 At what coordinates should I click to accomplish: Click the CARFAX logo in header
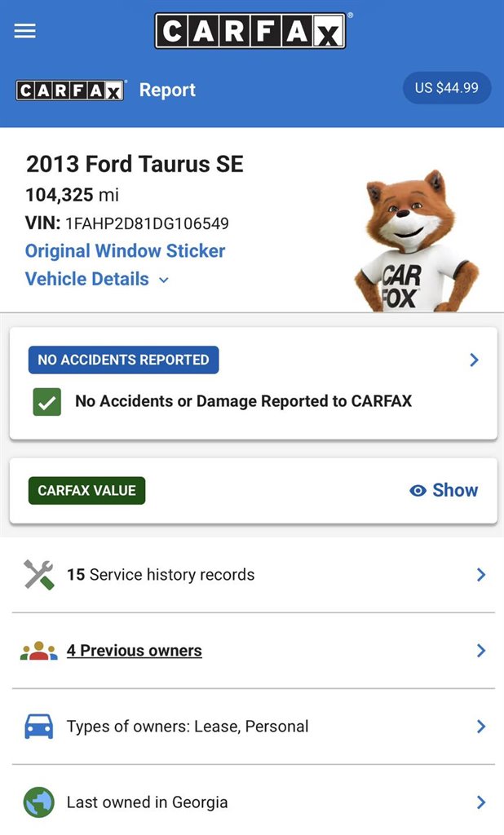(x=250, y=31)
